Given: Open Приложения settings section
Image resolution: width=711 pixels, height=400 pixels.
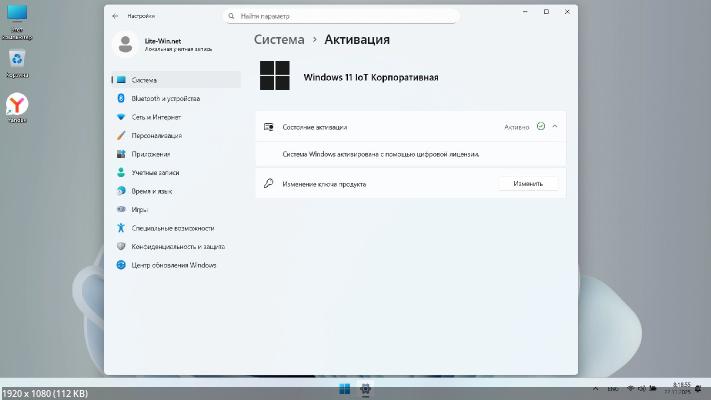Looking at the screenshot, I should pos(150,154).
